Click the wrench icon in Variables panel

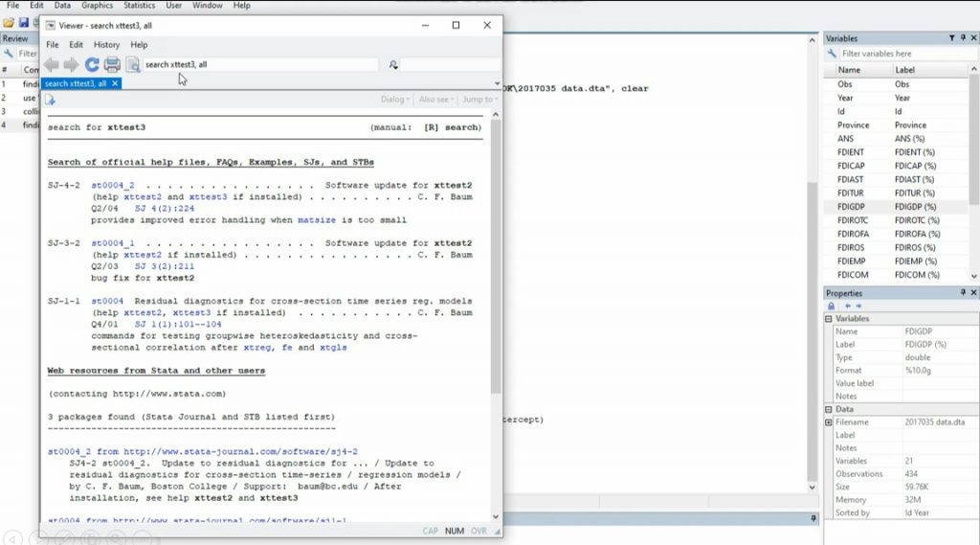tap(834, 54)
